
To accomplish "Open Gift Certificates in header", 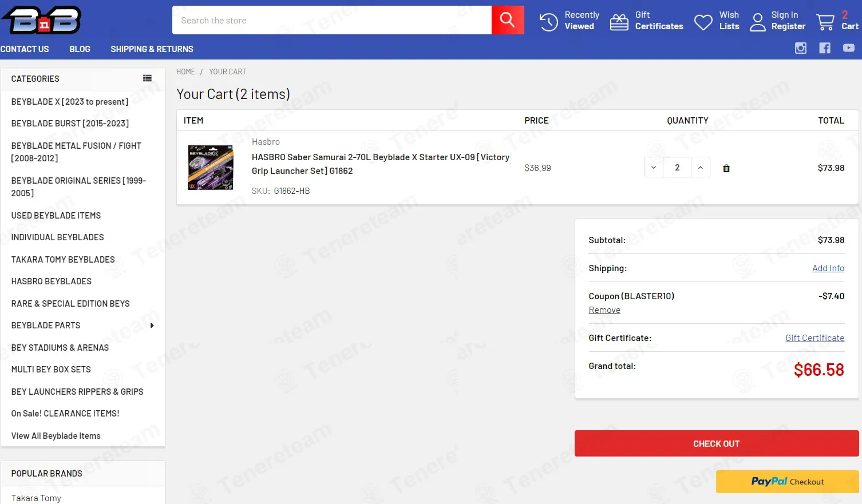I will point(619,22).
